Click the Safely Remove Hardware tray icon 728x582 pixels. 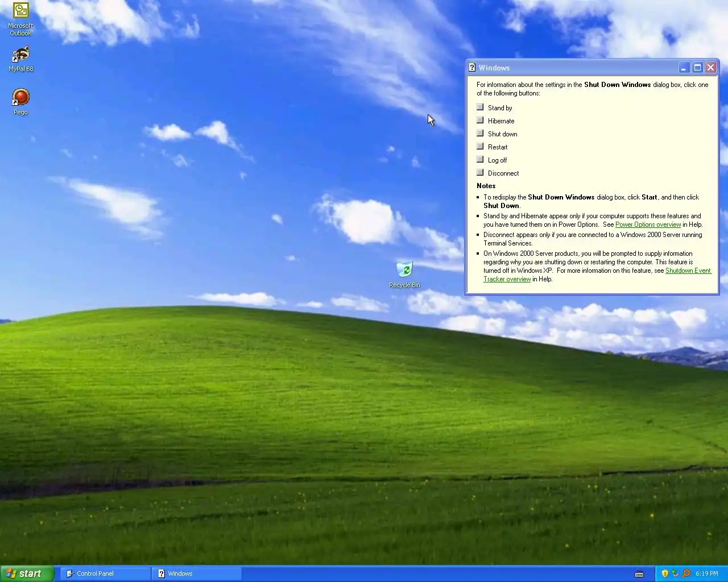pyautogui.click(x=675, y=573)
